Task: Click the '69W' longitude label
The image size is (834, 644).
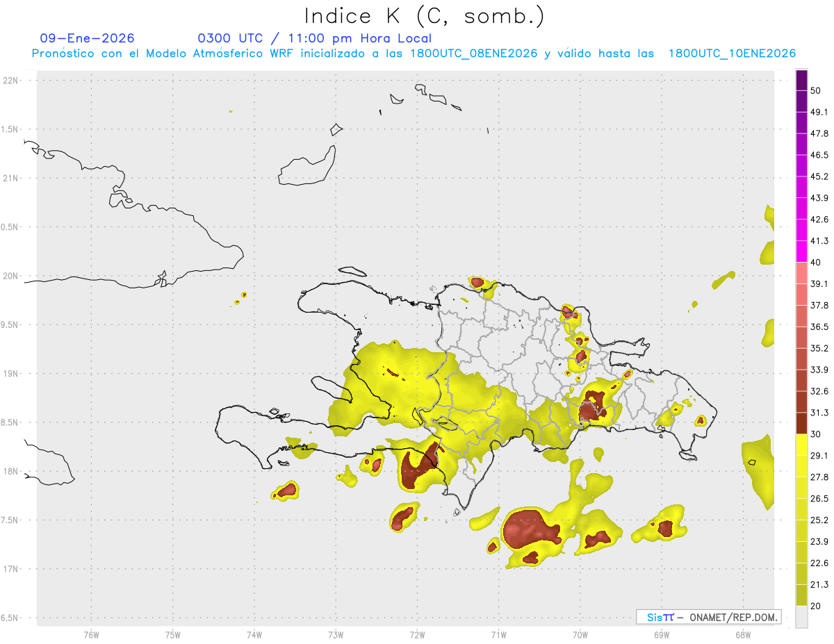Action: coord(661,634)
